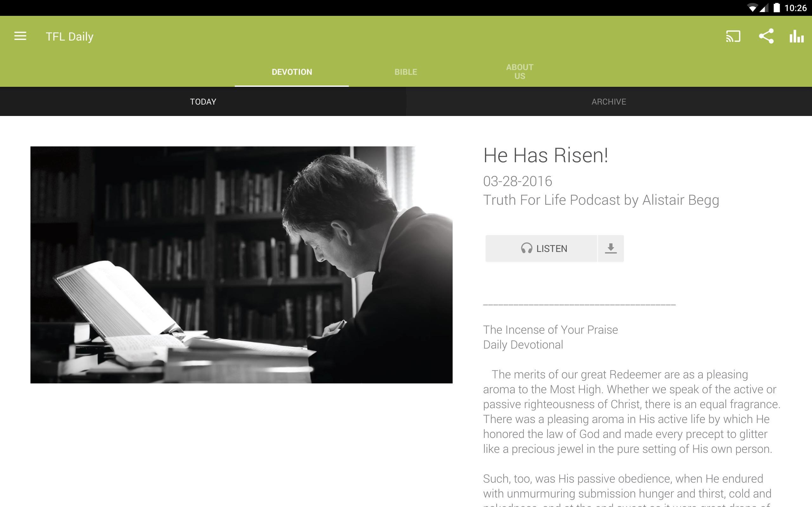The width and height of the screenshot is (812, 507).
Task: Tap the He Has Risen! title
Action: [x=546, y=155]
